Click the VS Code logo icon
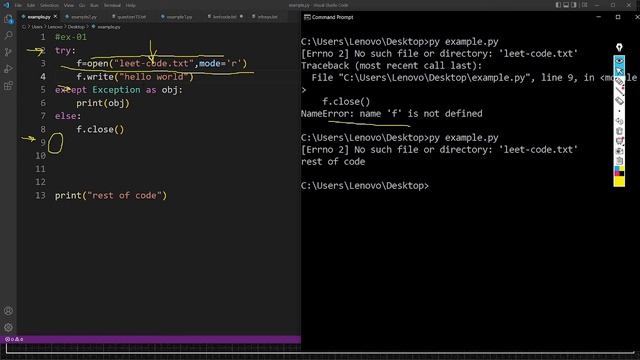Screen dimensions: 640x360 coord(6,5)
